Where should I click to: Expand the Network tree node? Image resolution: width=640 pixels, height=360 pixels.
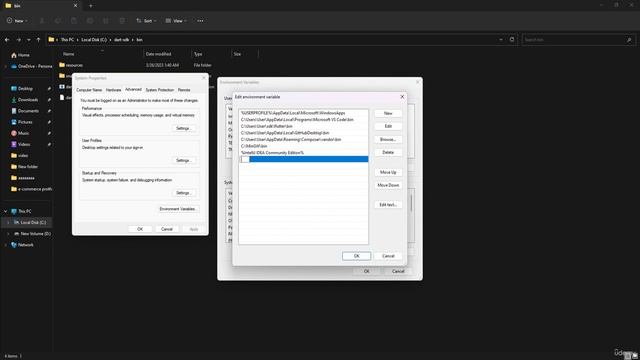coord(5,245)
